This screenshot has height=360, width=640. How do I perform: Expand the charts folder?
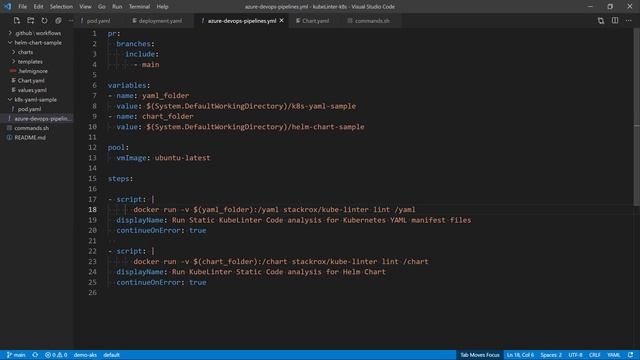[x=25, y=52]
